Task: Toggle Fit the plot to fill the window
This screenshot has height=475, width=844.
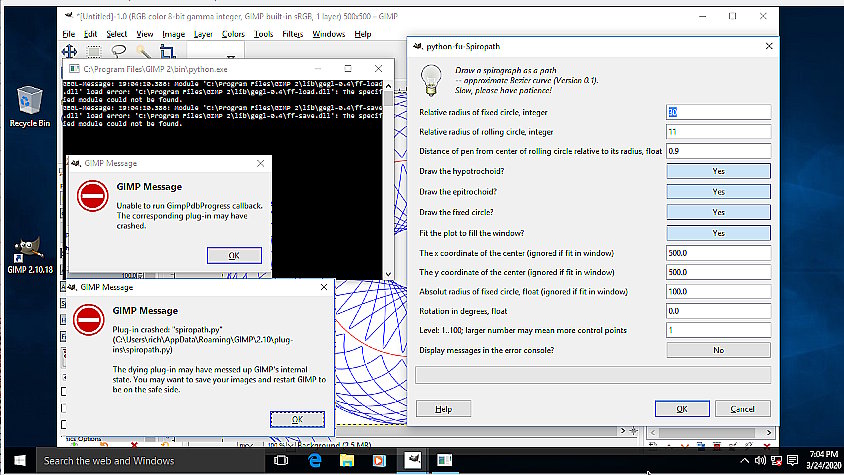Action: 718,233
